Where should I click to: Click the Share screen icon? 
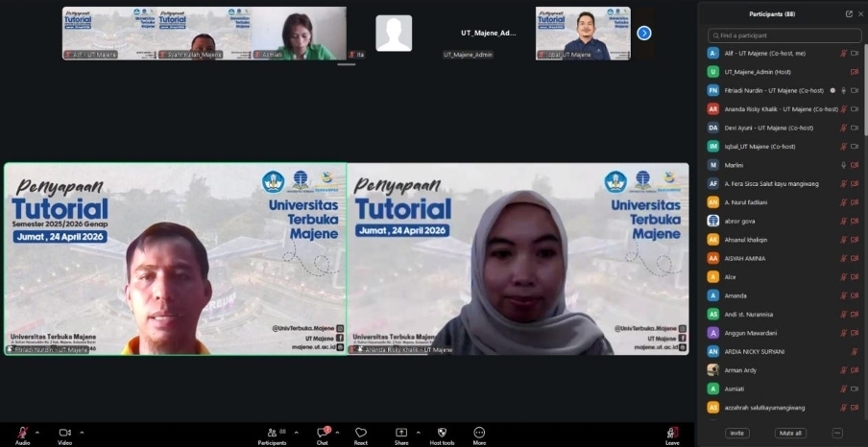[400, 433]
